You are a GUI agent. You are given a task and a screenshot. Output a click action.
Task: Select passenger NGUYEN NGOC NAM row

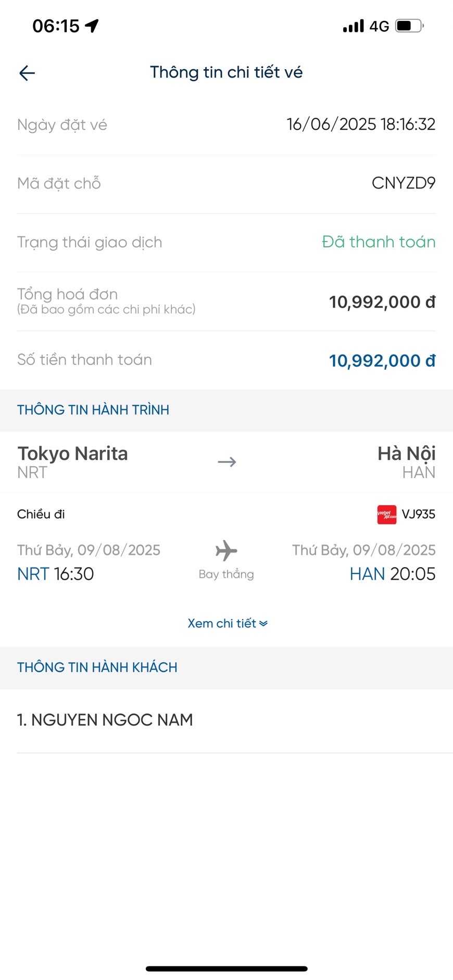105,720
